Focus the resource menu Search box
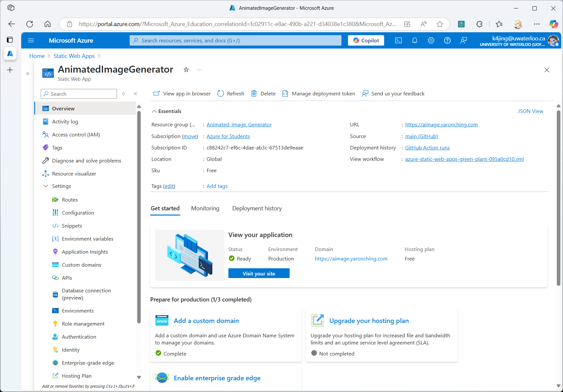 tap(79, 94)
